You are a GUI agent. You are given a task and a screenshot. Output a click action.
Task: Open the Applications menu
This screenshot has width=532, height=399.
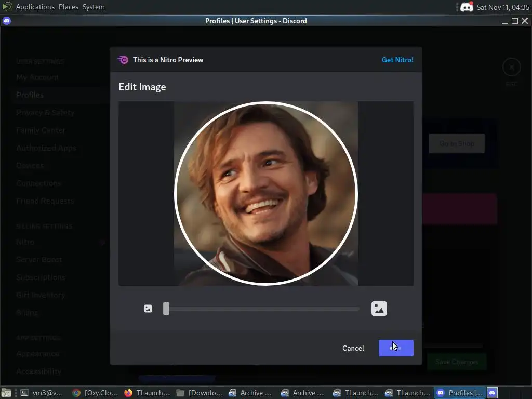(x=35, y=7)
